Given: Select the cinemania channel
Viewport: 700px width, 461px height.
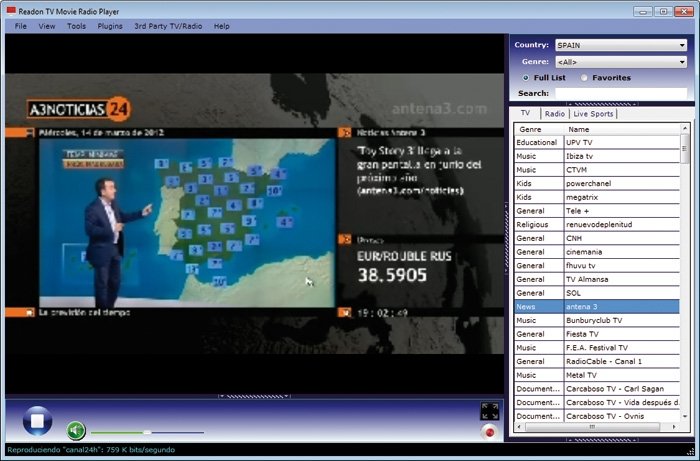Looking at the screenshot, I should (596, 252).
